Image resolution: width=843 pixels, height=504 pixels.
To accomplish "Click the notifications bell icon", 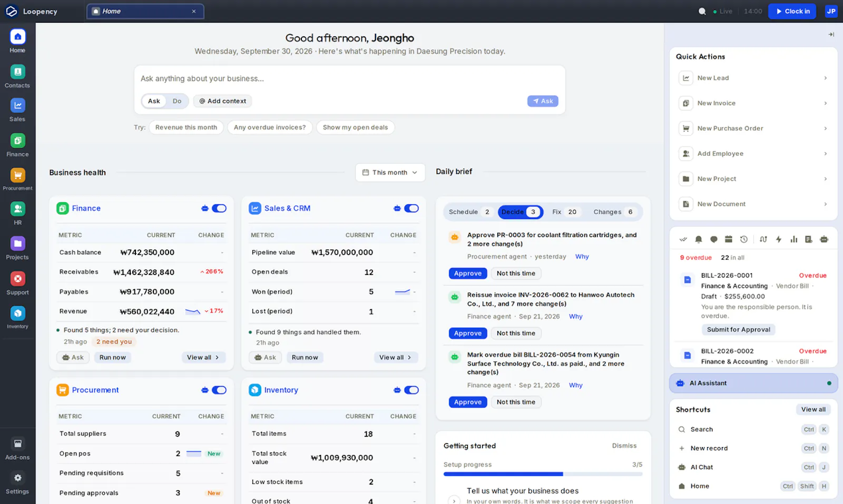I will [699, 239].
